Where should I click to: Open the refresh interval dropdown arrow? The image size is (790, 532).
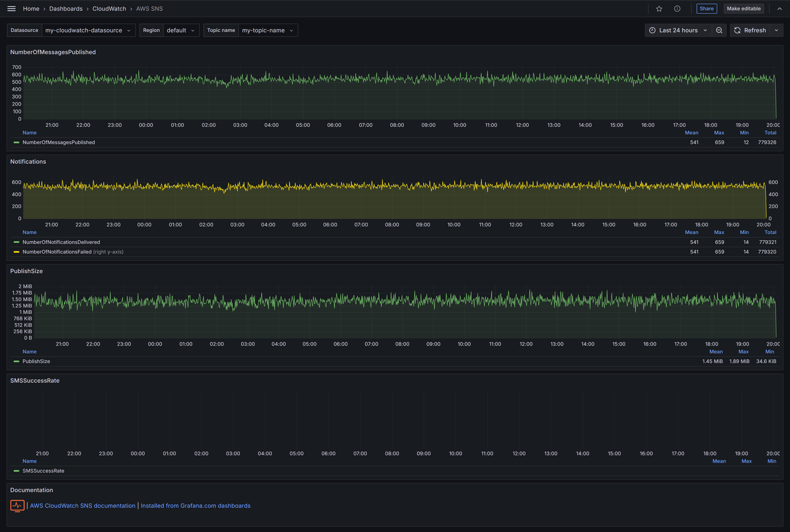tap(776, 31)
